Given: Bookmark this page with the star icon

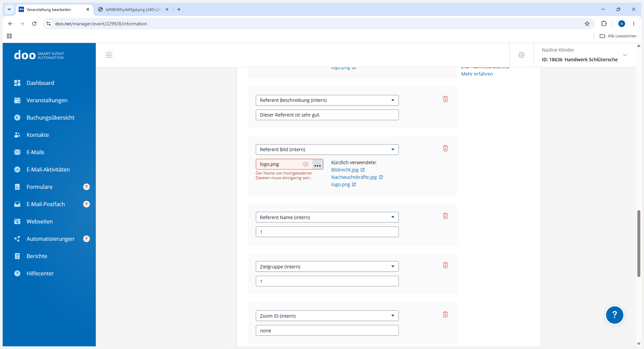Looking at the screenshot, I should [x=587, y=24].
